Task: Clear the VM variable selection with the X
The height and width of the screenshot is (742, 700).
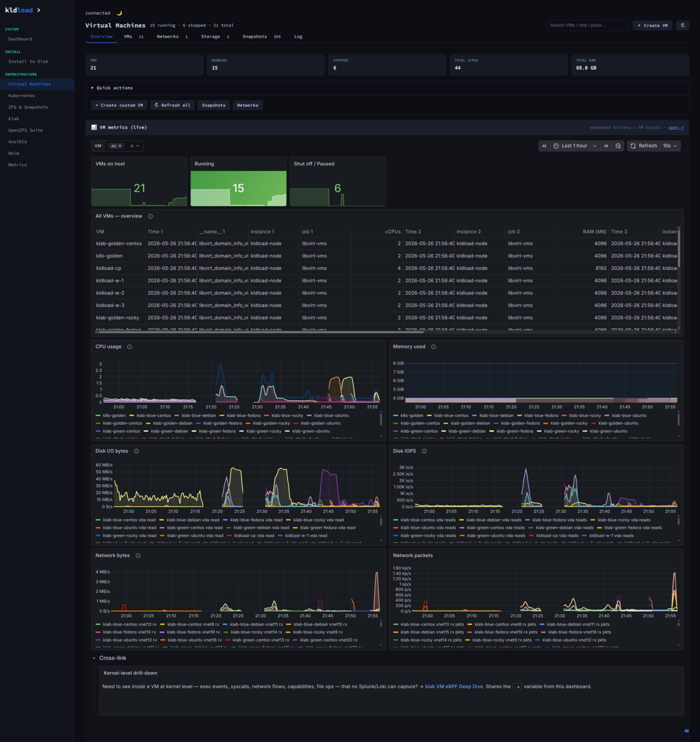Action: tap(132, 146)
